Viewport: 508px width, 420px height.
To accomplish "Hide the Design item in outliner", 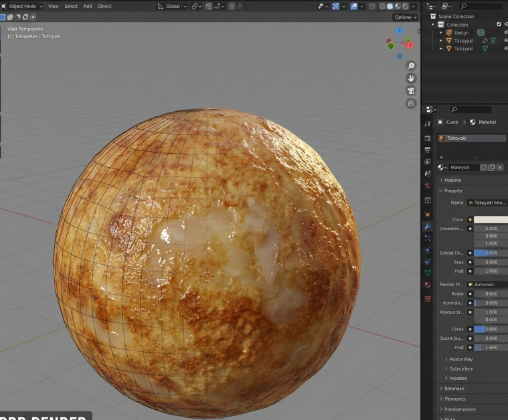I will (505, 32).
